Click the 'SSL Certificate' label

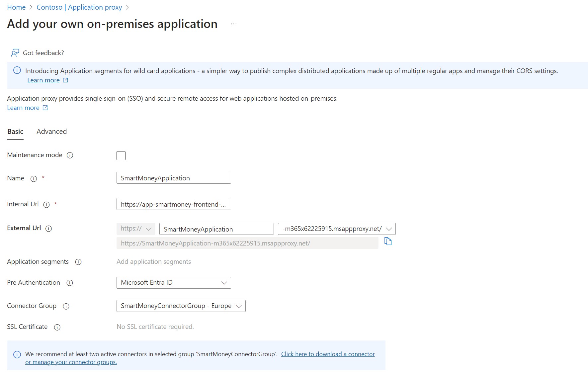(x=27, y=327)
